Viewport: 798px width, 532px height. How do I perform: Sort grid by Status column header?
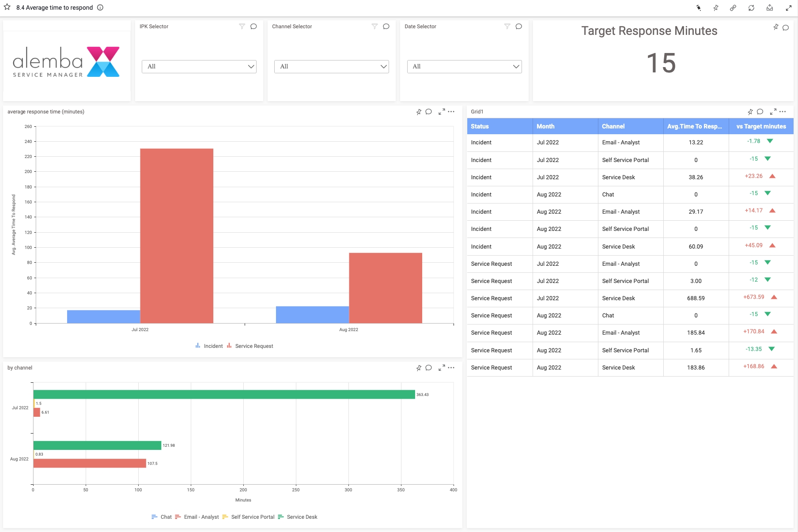click(480, 126)
